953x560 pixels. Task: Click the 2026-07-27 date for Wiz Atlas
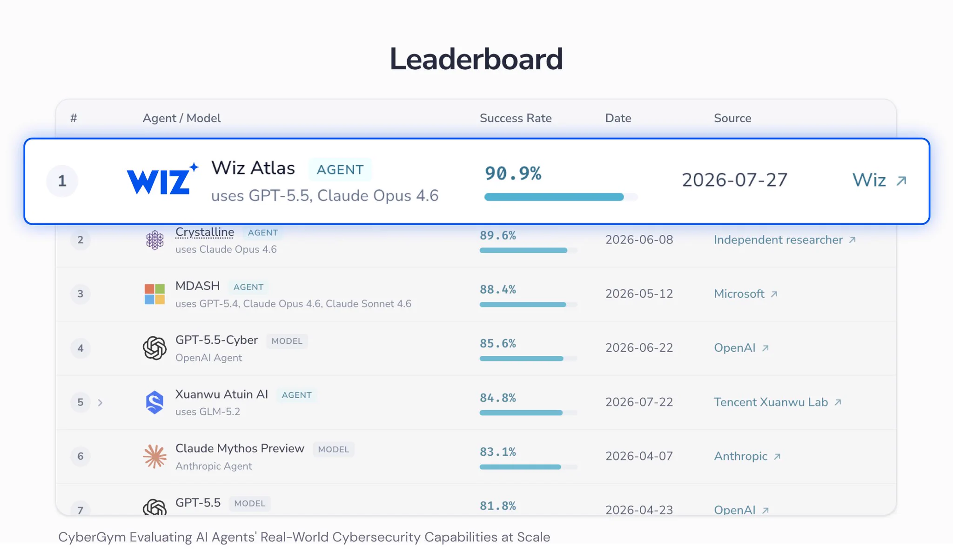tap(735, 180)
